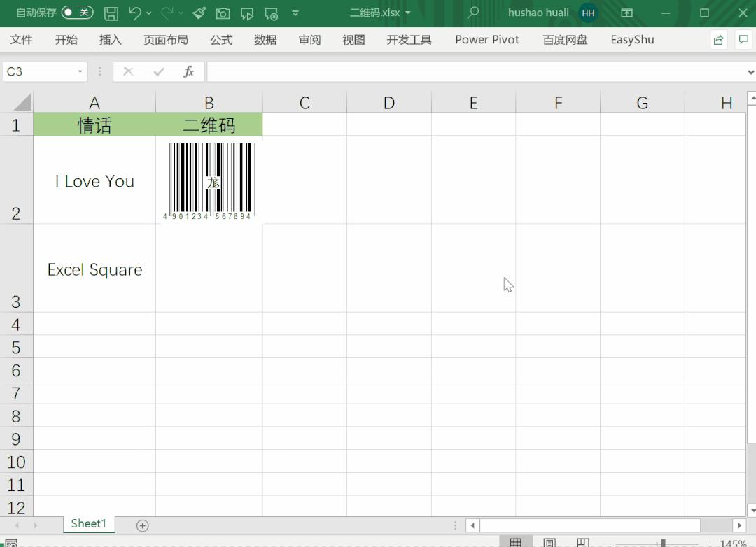
Task: Toggle the AutoSave switch
Action: (77, 13)
